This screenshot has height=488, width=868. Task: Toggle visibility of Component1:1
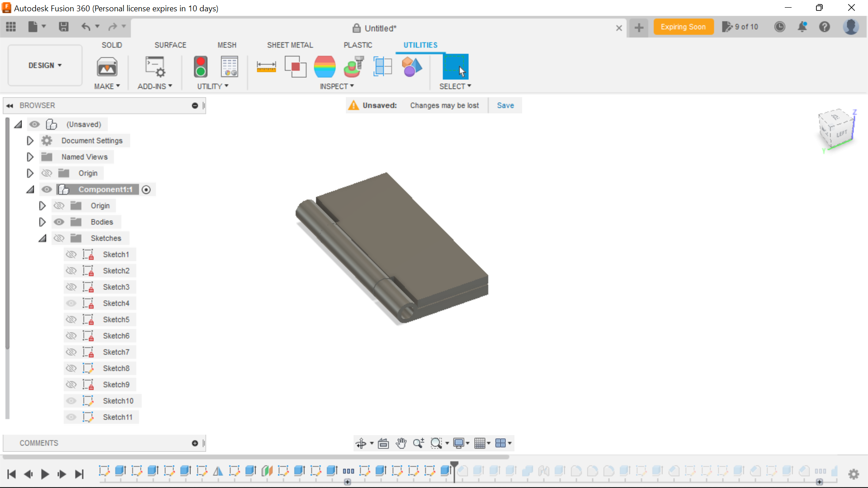pos(47,189)
